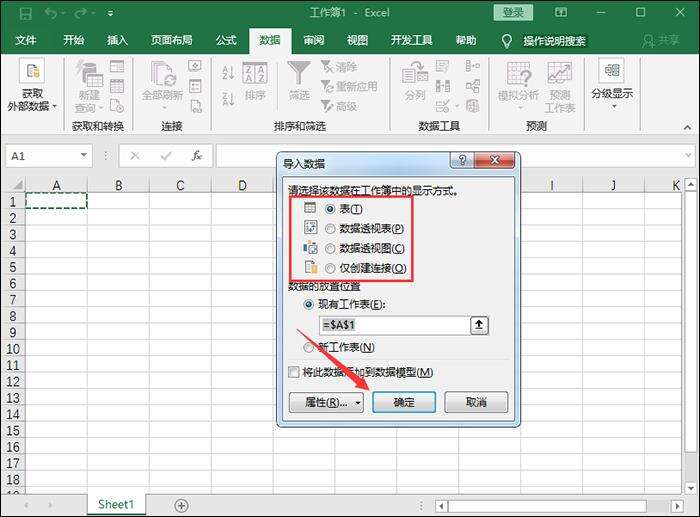
Task: Click the horizontal scrollbar right arrow
Action: pos(677,506)
